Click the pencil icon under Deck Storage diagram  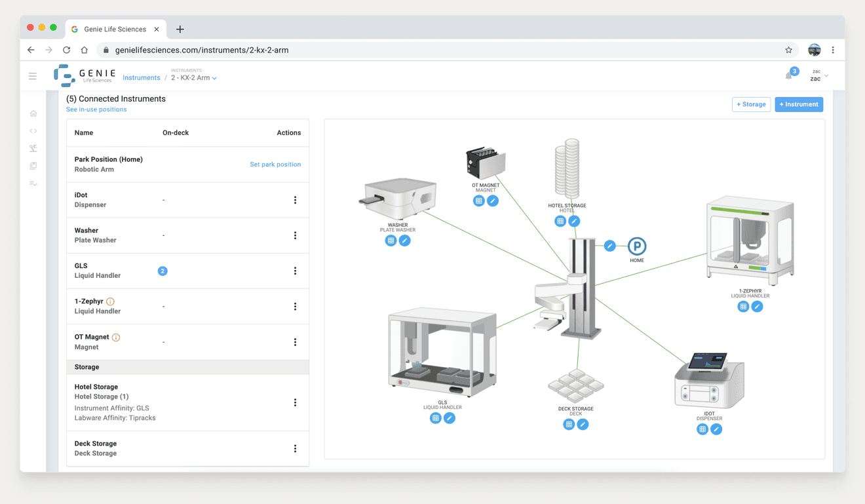pos(583,424)
